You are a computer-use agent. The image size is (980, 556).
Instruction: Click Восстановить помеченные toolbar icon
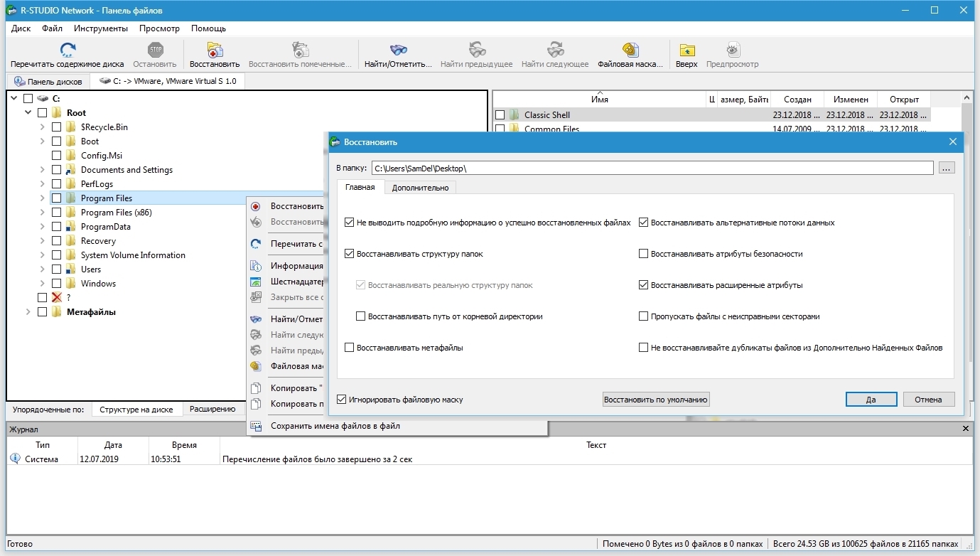point(300,50)
